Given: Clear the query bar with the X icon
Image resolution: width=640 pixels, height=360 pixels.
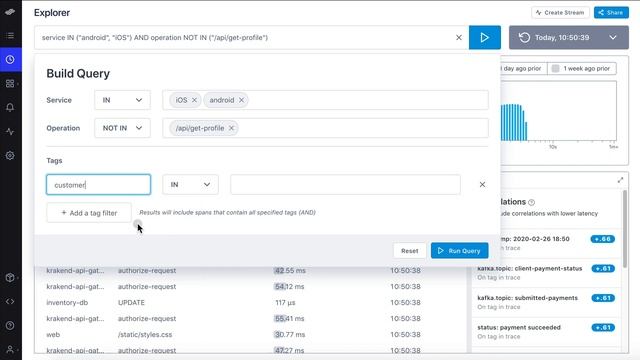Looking at the screenshot, I should (x=459, y=38).
